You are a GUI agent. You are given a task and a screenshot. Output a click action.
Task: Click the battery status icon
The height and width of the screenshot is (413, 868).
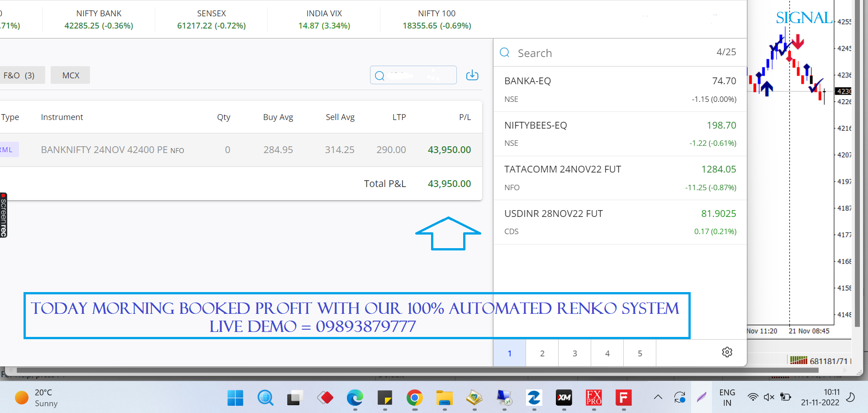pyautogui.click(x=786, y=397)
